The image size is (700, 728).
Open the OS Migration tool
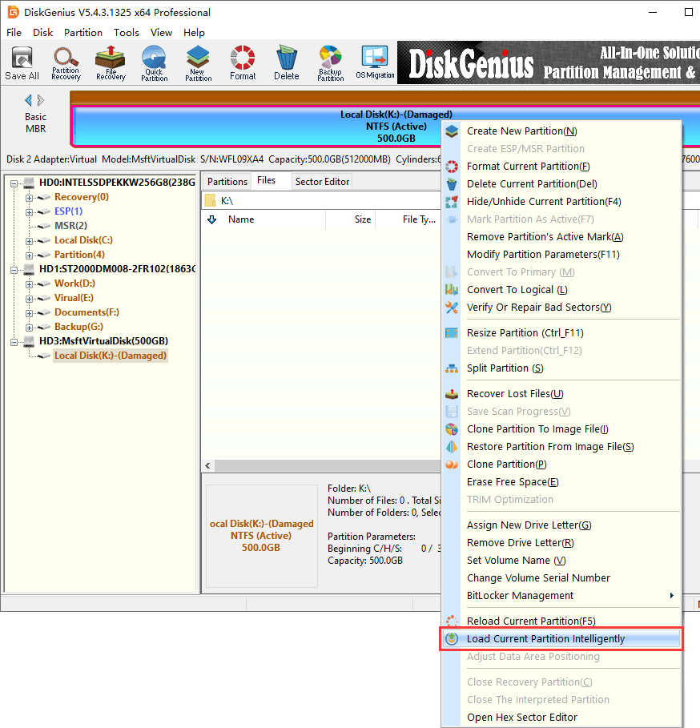pyautogui.click(x=375, y=62)
